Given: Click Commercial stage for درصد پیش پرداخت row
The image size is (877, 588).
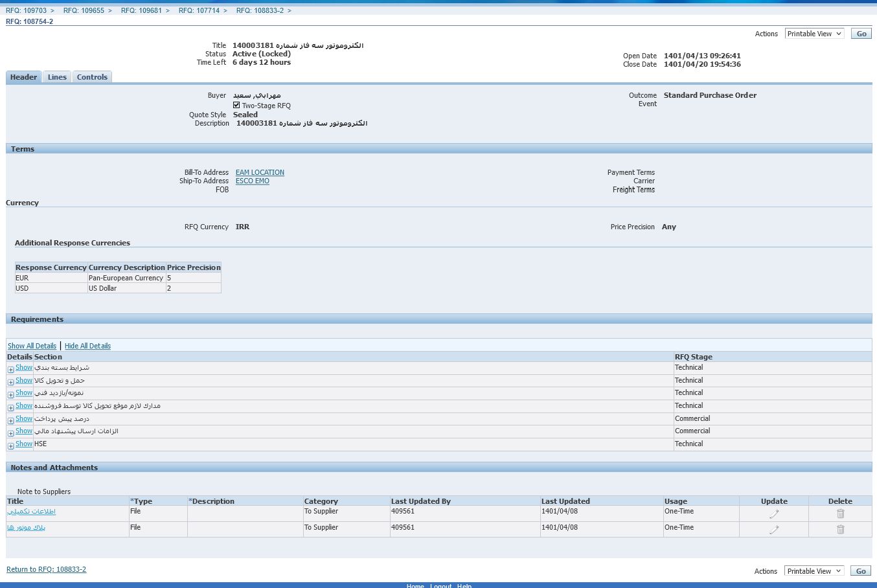Looking at the screenshot, I should [x=692, y=418].
